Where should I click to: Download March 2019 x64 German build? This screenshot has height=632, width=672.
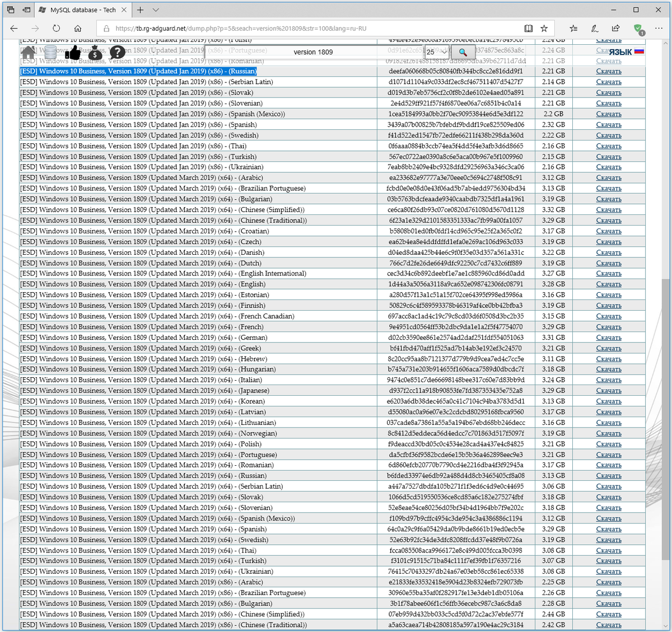click(609, 338)
